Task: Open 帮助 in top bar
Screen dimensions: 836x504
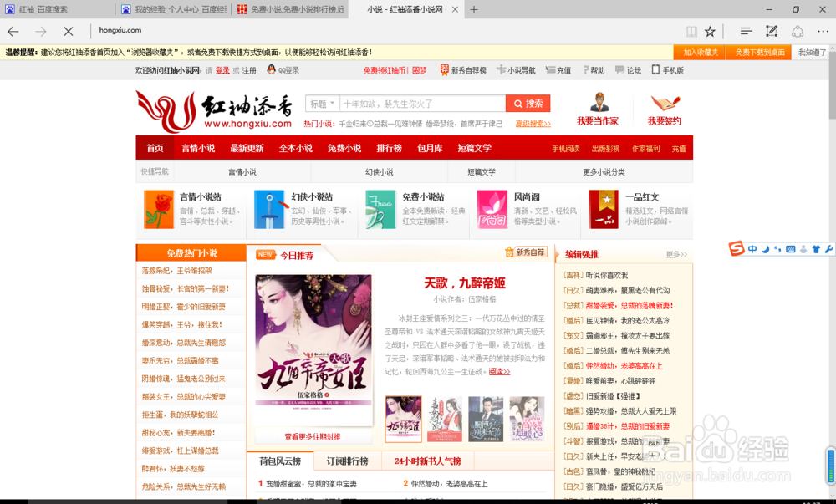Action: [594, 70]
